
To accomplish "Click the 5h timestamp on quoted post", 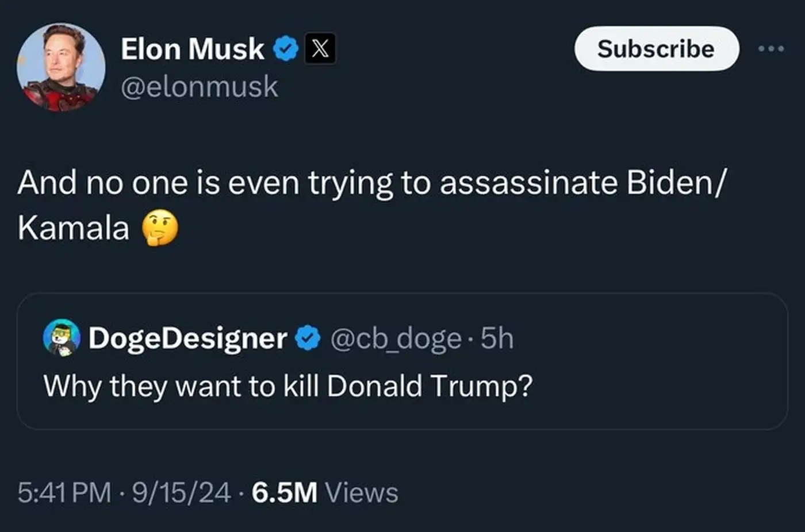I will pos(497,338).
